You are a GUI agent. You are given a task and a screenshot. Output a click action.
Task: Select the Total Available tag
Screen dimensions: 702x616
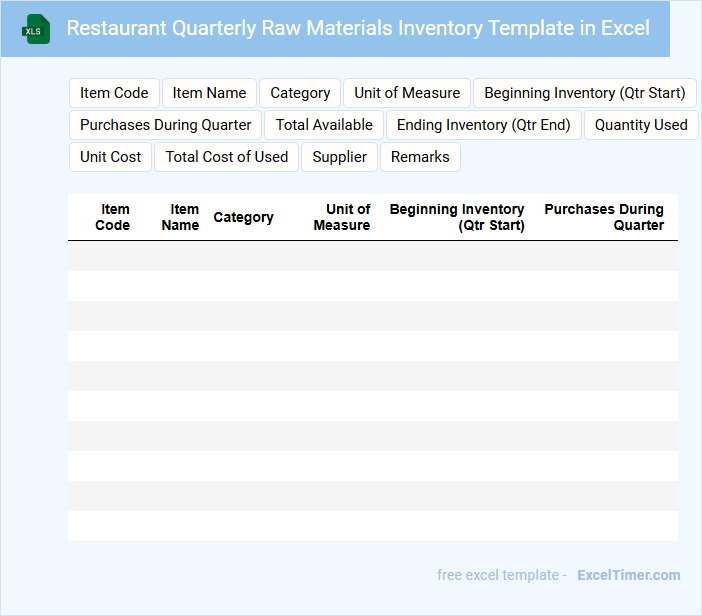tap(324, 125)
